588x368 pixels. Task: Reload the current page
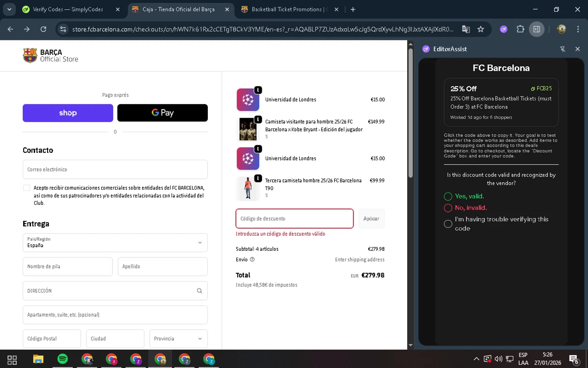(44, 29)
